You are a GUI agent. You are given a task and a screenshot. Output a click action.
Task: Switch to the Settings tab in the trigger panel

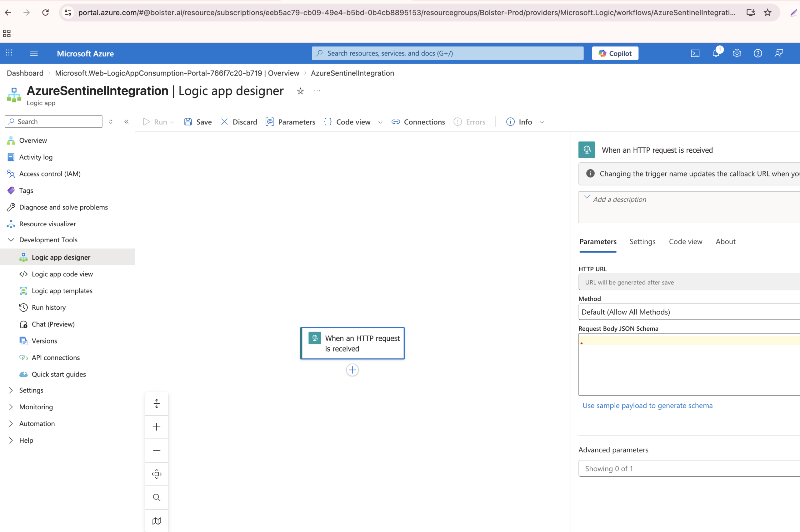coord(642,242)
